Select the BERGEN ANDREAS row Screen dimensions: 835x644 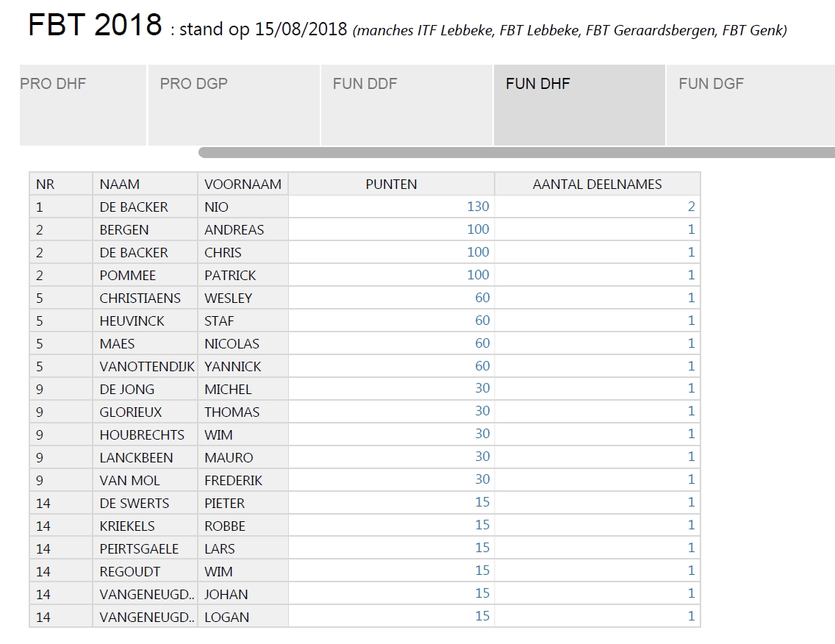pyautogui.click(x=365, y=229)
